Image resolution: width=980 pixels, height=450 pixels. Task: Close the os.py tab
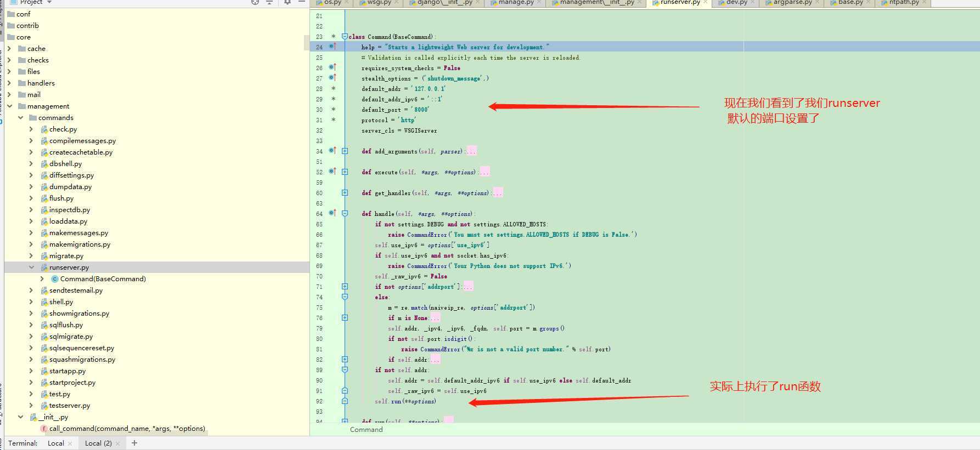[347, 3]
